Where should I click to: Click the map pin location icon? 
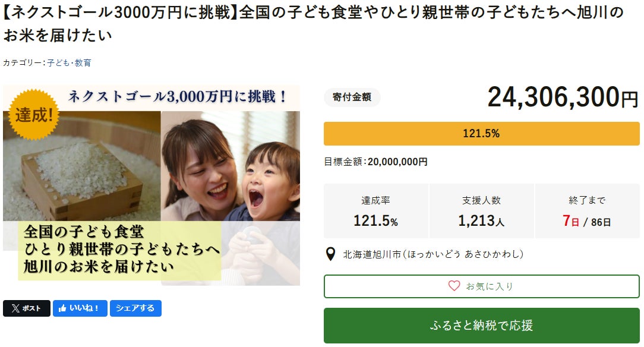[331, 254]
